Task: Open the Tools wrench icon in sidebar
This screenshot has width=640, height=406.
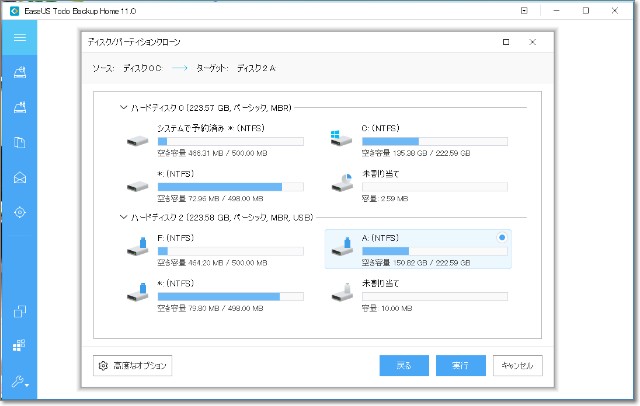Action: click(16, 382)
